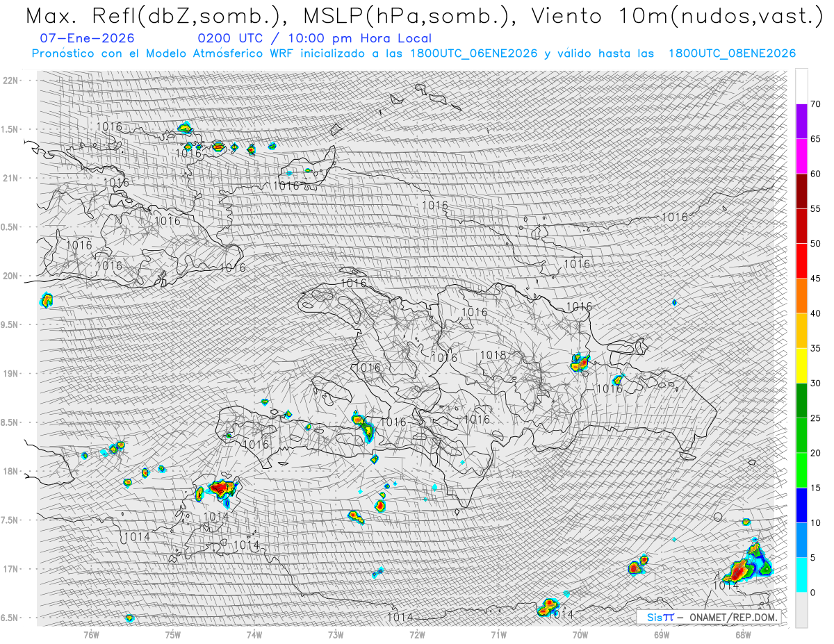Select the orange 40-45 dBZ colorbar segment

[801, 296]
